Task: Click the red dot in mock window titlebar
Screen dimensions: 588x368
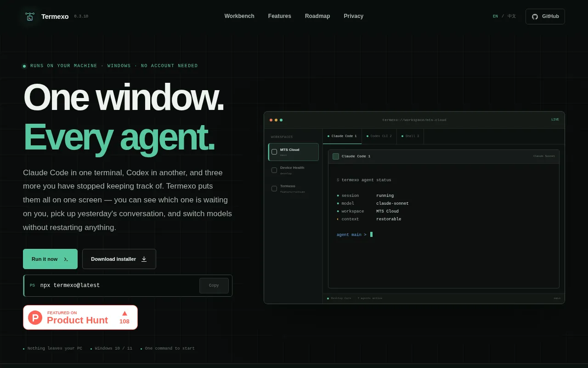Action: click(271, 120)
